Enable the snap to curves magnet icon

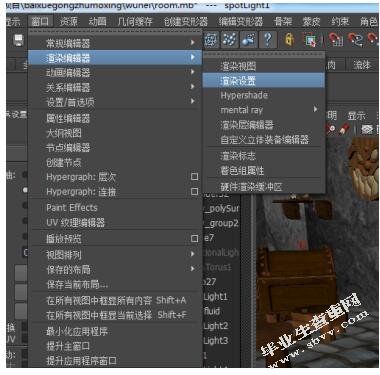(355, 40)
